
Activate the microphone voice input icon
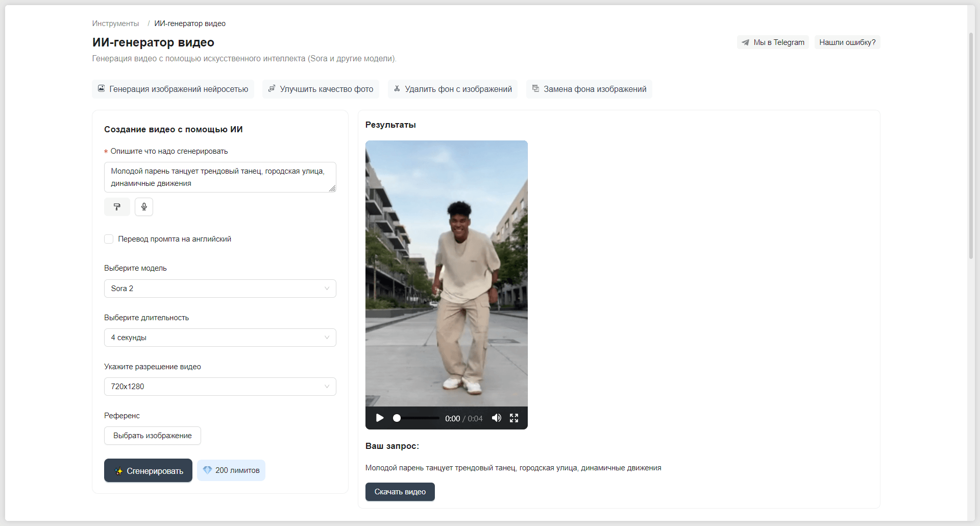point(144,207)
